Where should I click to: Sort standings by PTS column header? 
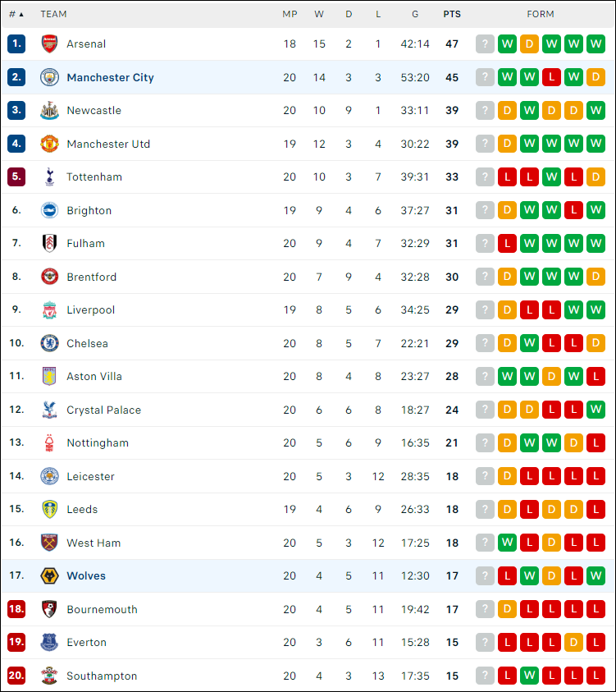tap(452, 14)
